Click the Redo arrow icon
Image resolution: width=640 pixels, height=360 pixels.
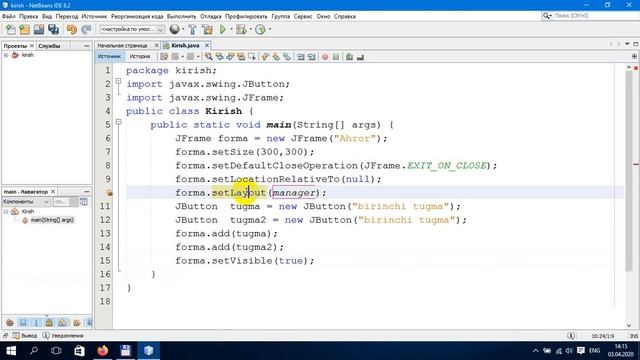[86, 29]
